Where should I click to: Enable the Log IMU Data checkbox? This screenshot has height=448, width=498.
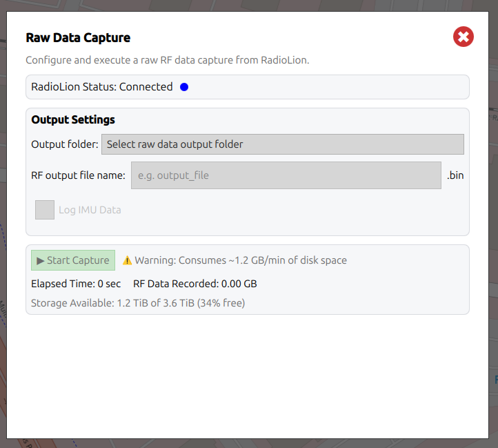pos(45,210)
